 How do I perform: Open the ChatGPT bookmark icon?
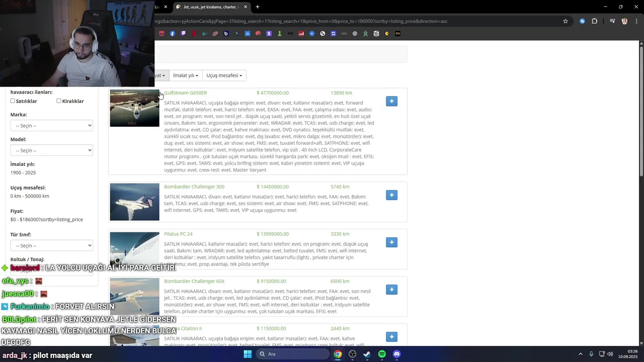(x=355, y=34)
